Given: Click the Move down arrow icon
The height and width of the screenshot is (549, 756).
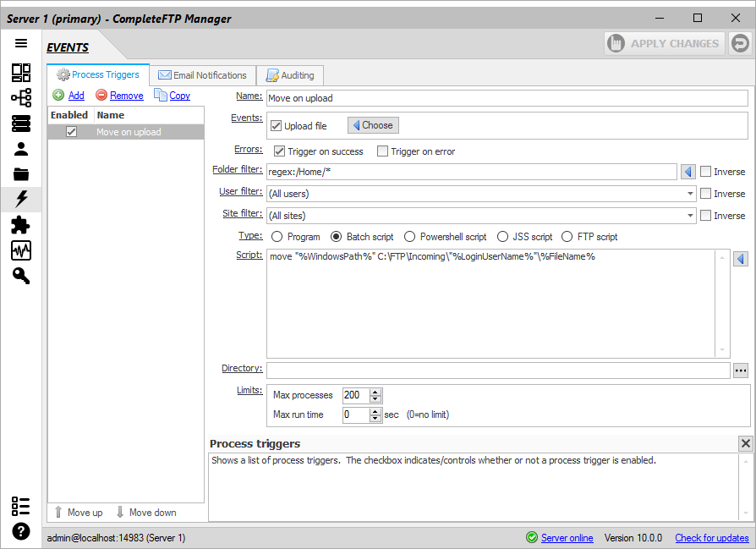Looking at the screenshot, I should 120,513.
